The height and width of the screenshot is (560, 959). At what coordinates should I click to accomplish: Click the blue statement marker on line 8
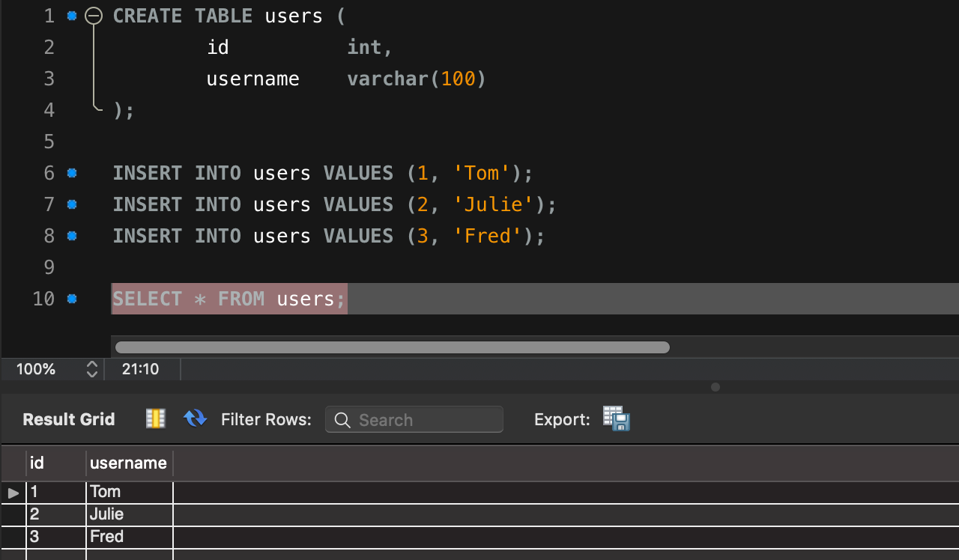[72, 236]
